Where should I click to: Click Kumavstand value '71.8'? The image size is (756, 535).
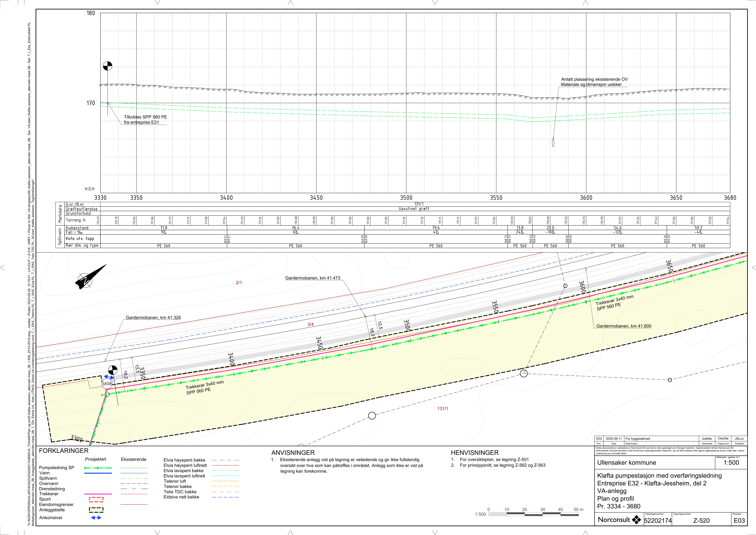pyautogui.click(x=164, y=228)
